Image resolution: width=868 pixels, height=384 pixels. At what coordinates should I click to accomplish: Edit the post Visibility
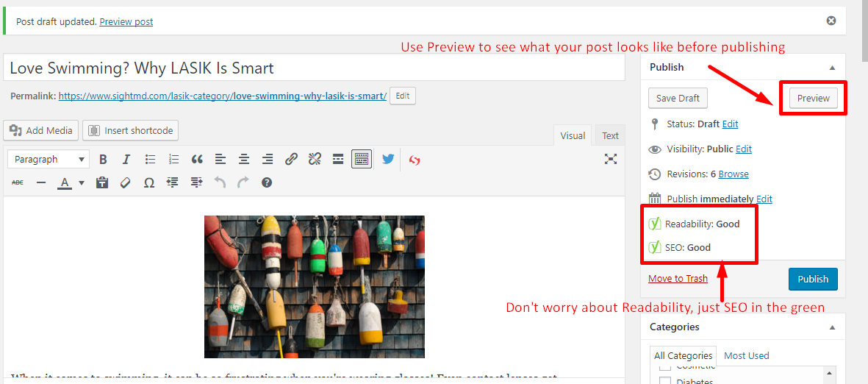click(744, 149)
